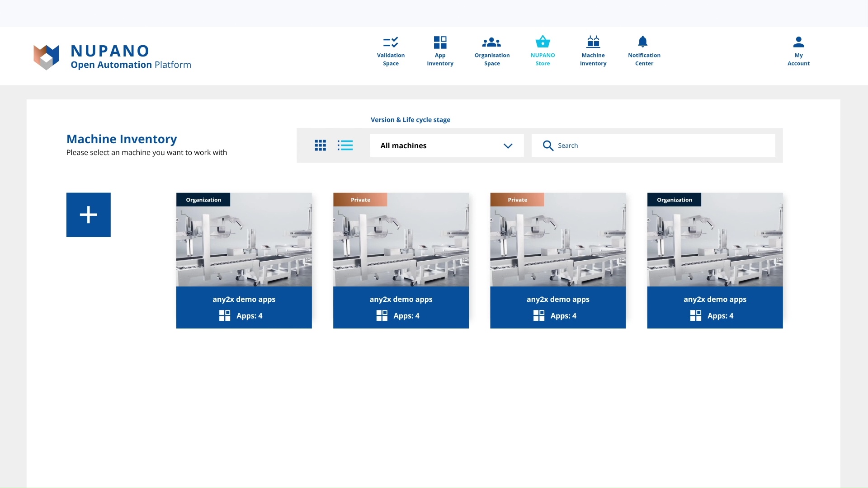Open the Validation Space icon
The image size is (868, 488).
pyautogui.click(x=391, y=42)
